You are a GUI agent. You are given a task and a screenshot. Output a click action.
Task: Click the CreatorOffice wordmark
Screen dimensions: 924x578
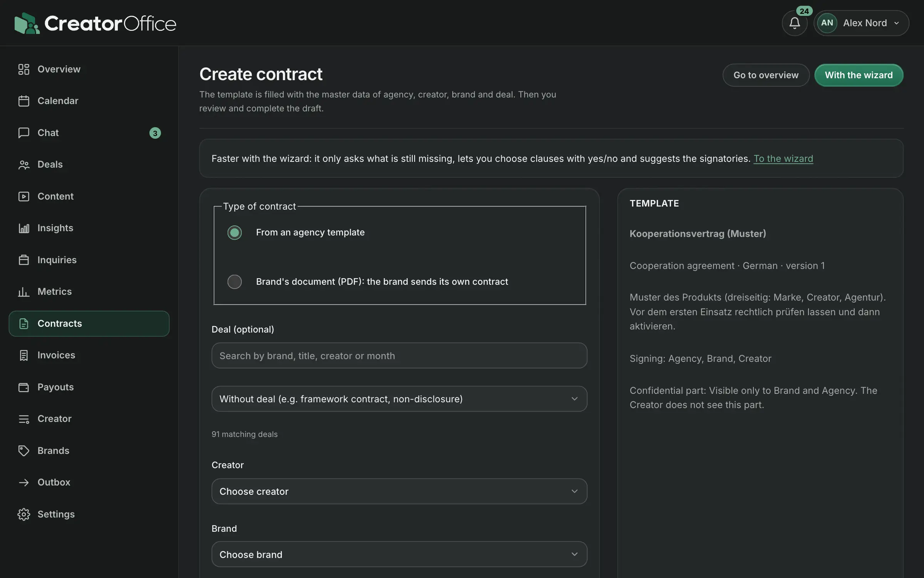[x=110, y=24]
